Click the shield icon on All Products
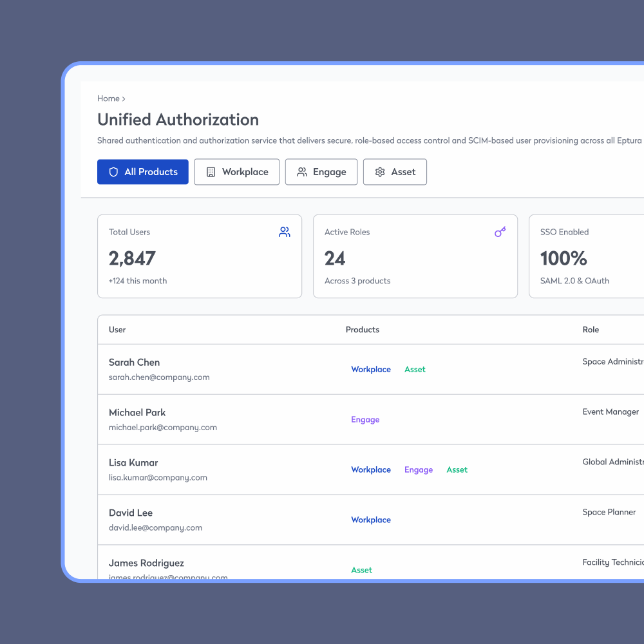The height and width of the screenshot is (644, 644). pos(114,172)
